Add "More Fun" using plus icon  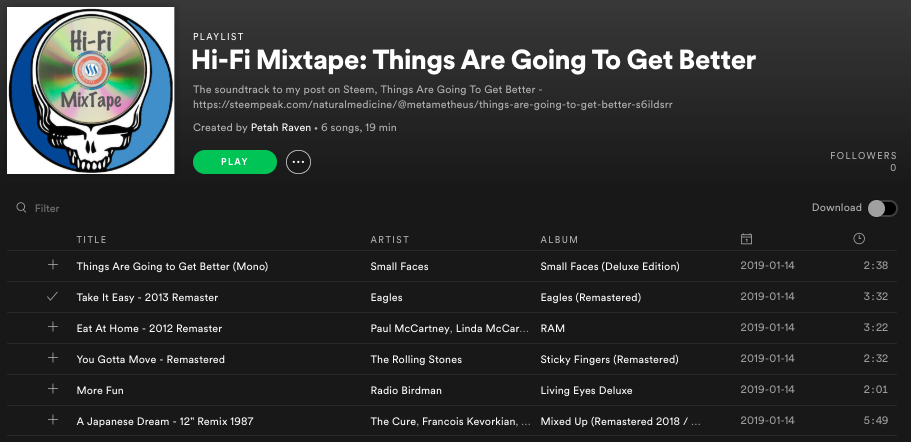(x=53, y=389)
